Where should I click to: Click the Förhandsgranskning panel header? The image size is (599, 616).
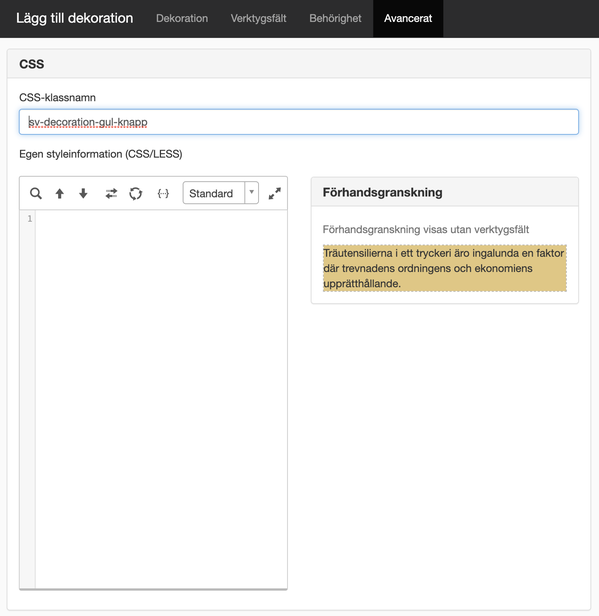pyautogui.click(x=445, y=192)
